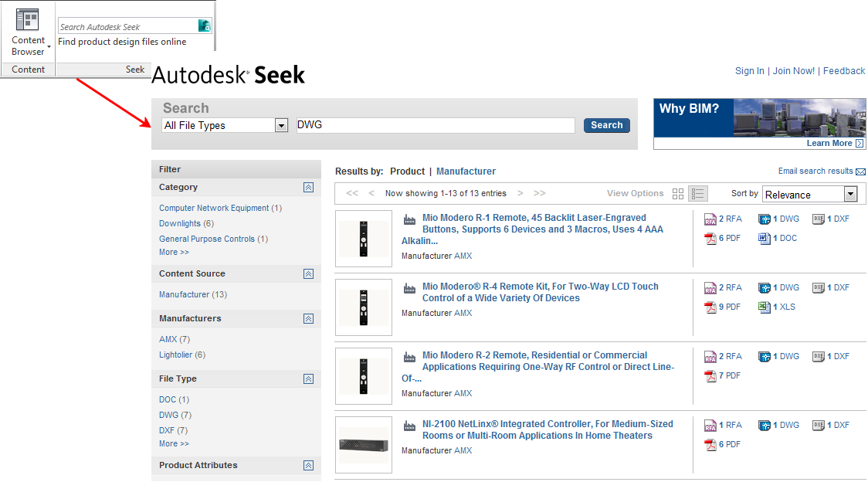Collapse the File Type filter section
Viewport: 868px width, 482px height.
tap(308, 379)
